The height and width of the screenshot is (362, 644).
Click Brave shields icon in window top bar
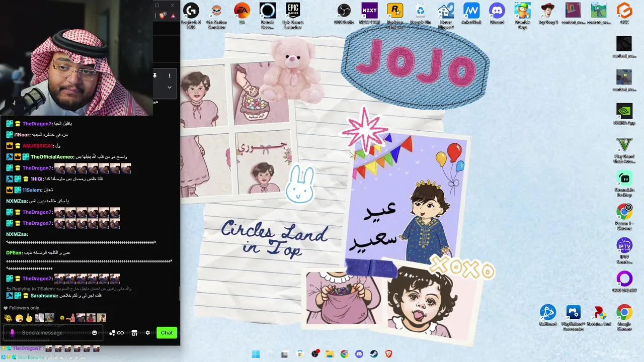tap(163, 16)
